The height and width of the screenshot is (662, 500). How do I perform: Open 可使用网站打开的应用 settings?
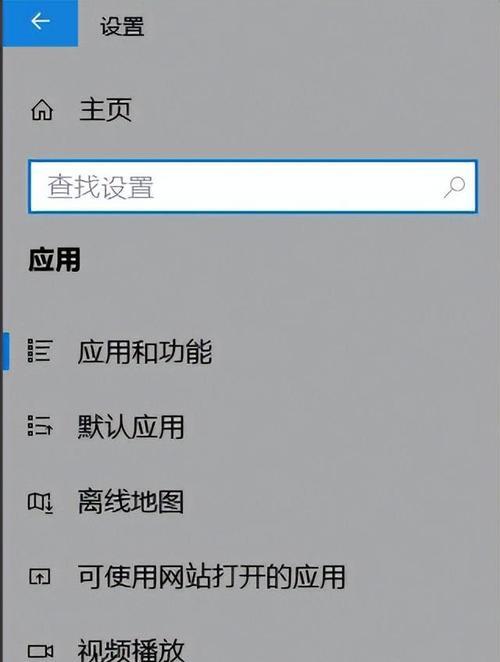coord(212,577)
